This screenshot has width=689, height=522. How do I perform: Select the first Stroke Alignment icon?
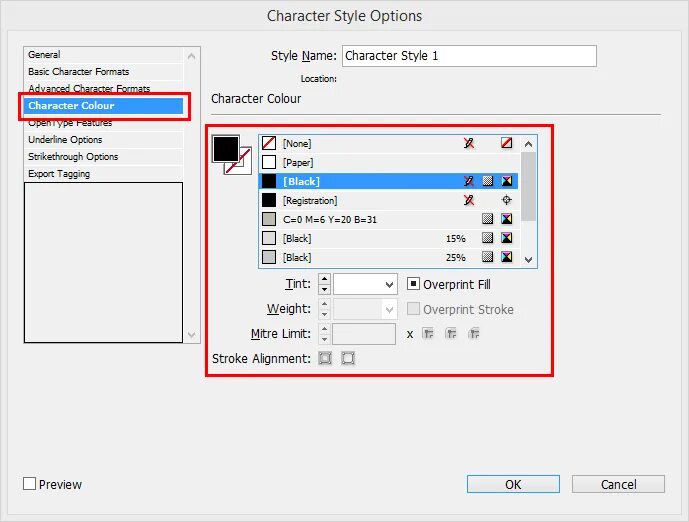(x=325, y=359)
